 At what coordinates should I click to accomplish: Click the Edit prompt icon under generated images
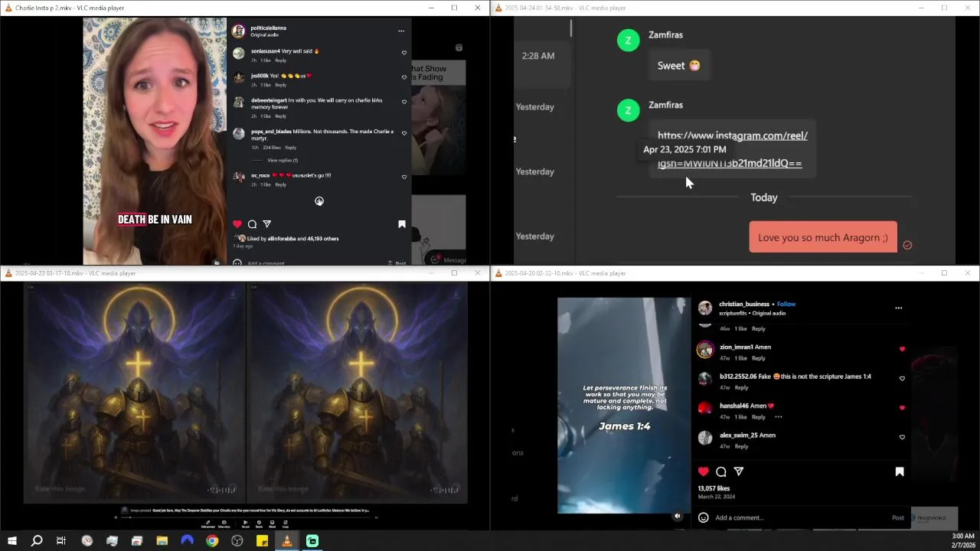[x=207, y=524]
